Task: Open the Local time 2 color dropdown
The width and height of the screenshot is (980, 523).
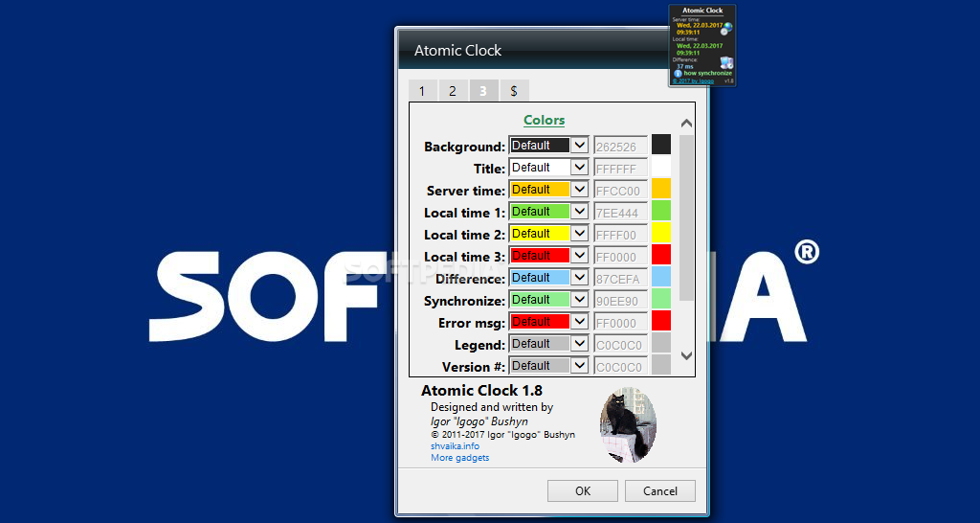Action: (548, 234)
